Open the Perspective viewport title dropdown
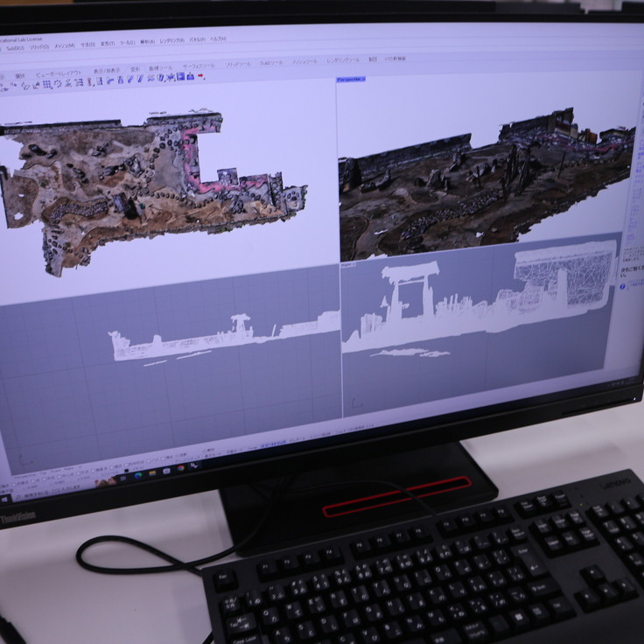The height and width of the screenshot is (644, 644). [x=351, y=80]
